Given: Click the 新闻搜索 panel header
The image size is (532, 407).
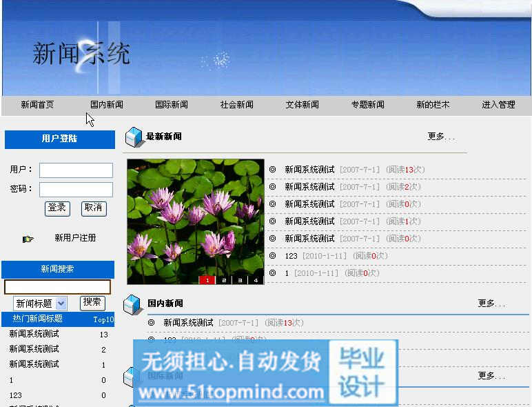Looking at the screenshot, I should [x=58, y=270].
